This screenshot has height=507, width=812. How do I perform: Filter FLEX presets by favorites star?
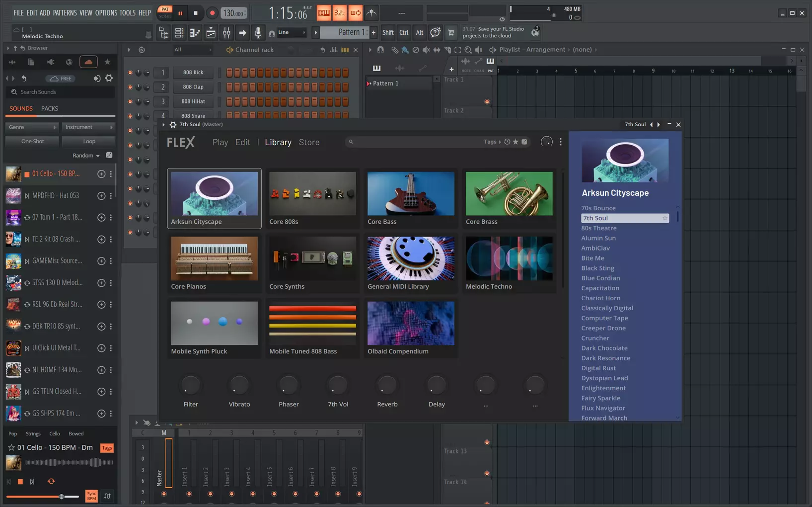click(516, 142)
